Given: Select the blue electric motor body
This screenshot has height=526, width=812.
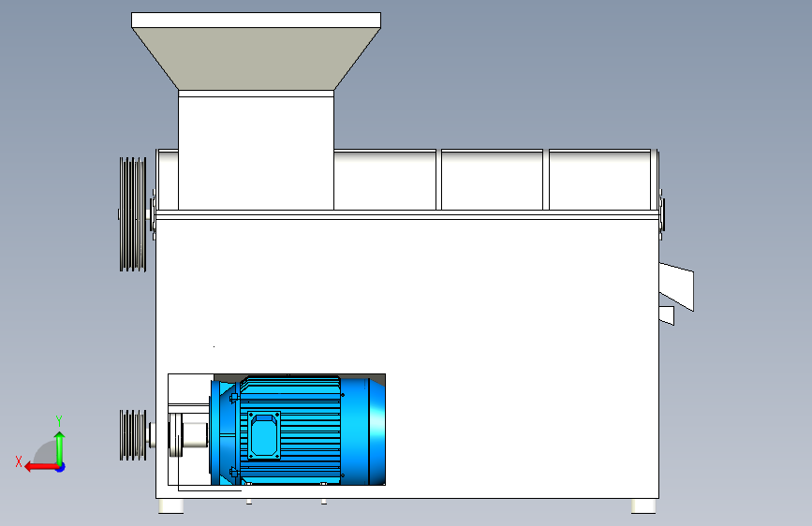Looking at the screenshot, I should click(x=298, y=431).
